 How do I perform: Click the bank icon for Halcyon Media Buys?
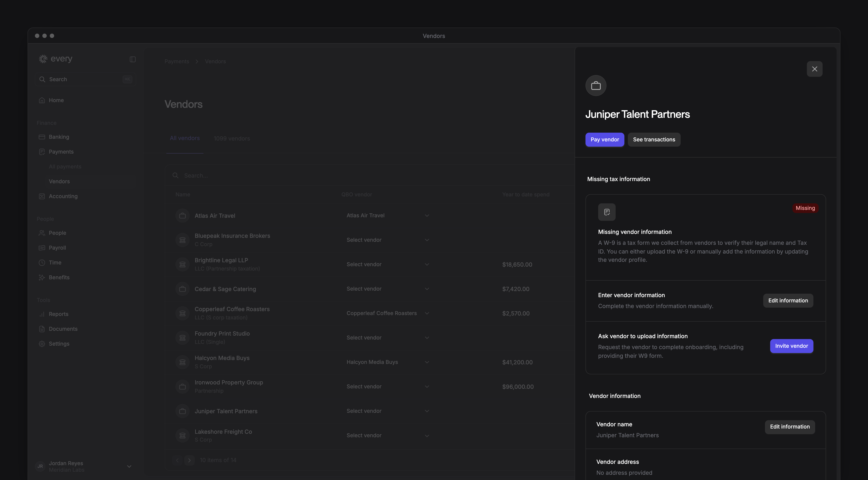tap(182, 362)
